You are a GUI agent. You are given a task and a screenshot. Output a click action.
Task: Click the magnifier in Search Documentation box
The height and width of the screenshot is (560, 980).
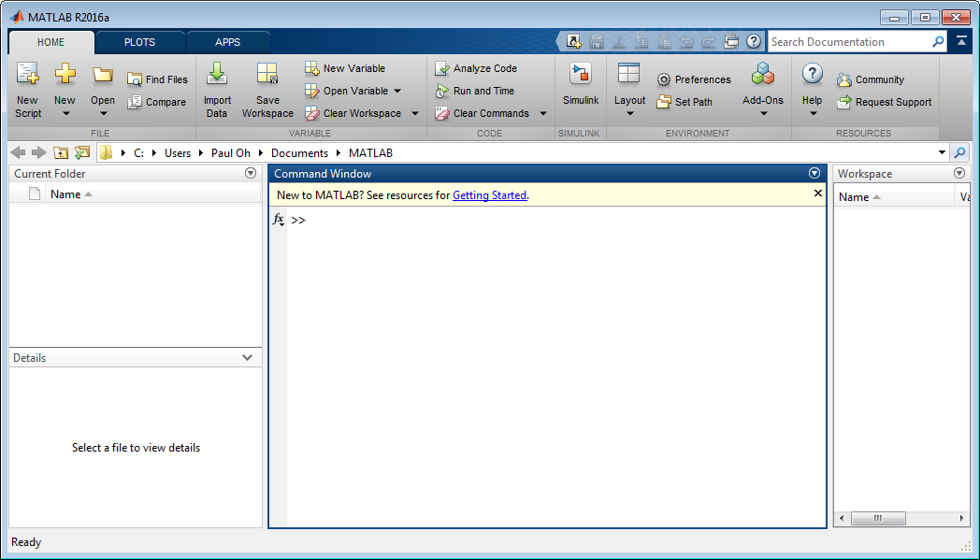pos(938,42)
